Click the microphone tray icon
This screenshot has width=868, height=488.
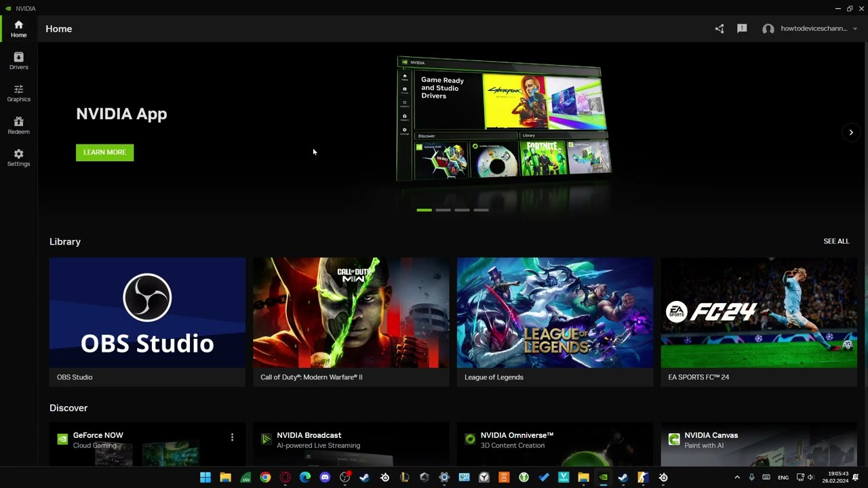pyautogui.click(x=751, y=477)
